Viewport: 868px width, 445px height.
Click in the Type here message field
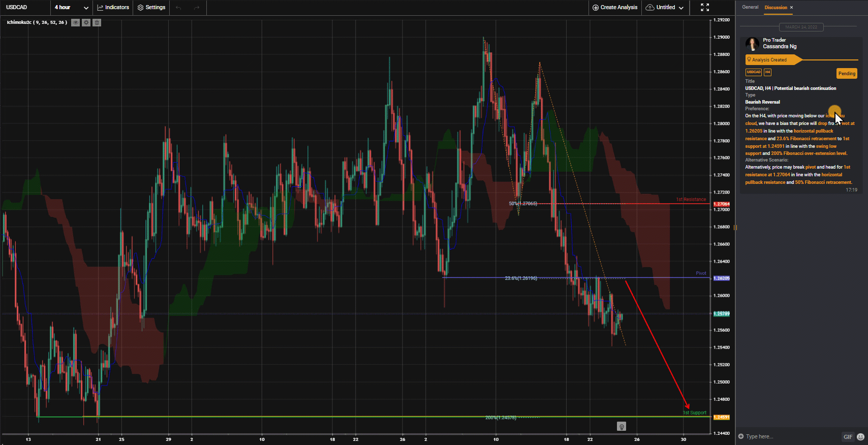point(790,436)
